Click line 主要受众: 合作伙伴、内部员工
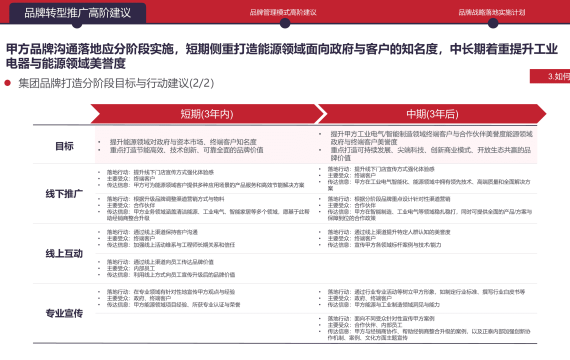The width and height of the screenshot is (570, 360). pos(365,325)
